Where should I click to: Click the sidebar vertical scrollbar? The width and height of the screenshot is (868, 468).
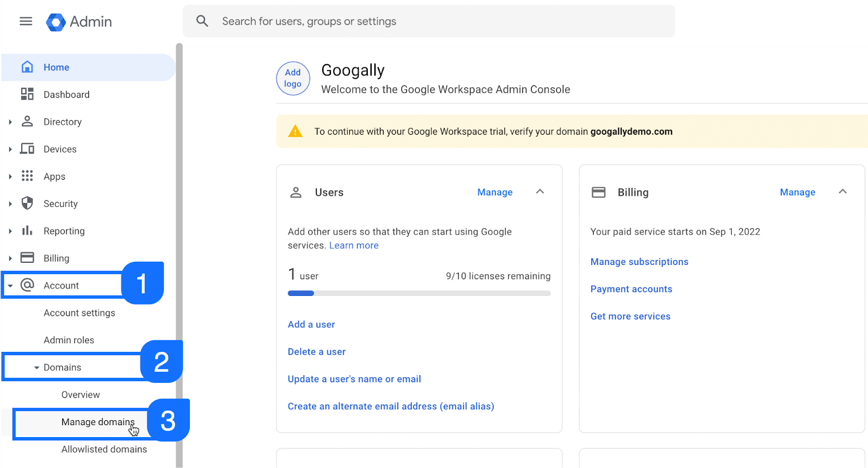(x=179, y=255)
